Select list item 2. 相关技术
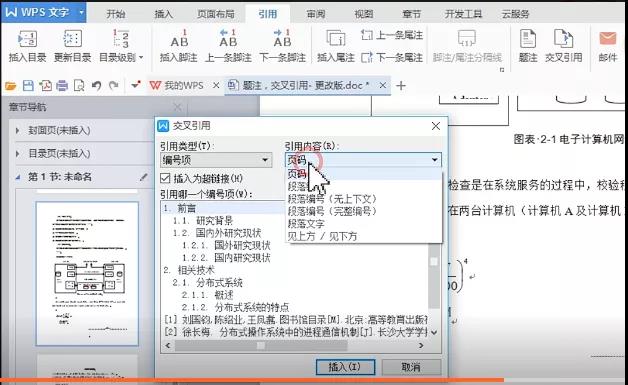 coord(189,270)
